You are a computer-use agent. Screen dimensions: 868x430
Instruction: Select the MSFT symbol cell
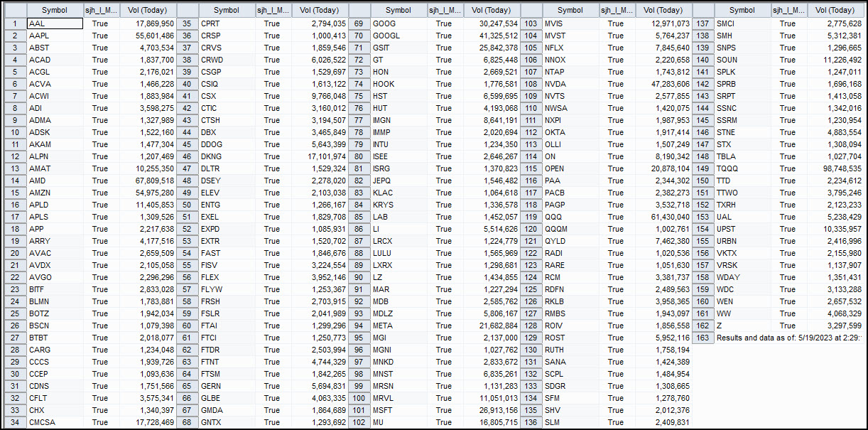[x=398, y=410]
